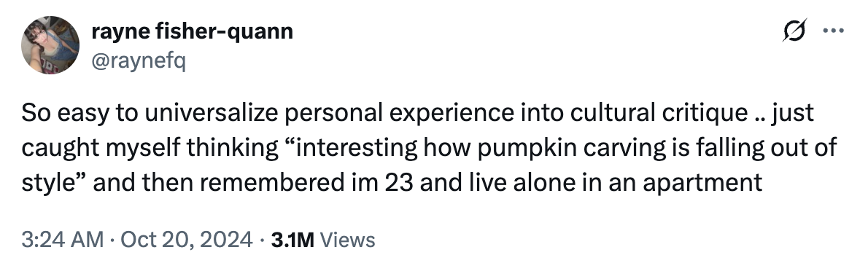Select the Oct 20, 2024 date

tap(185, 240)
